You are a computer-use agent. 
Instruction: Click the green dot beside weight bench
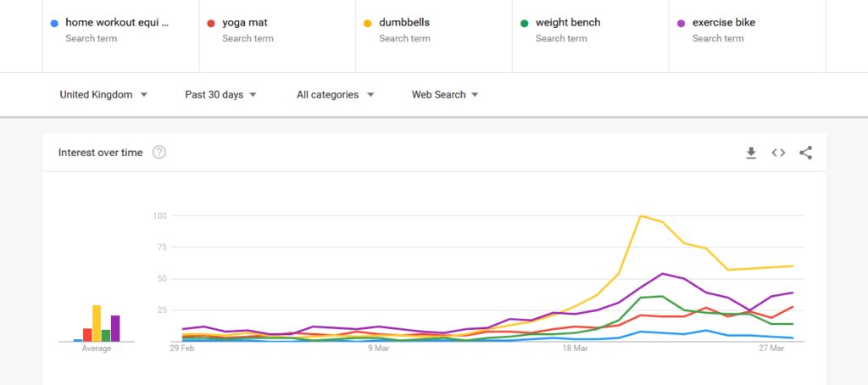pyautogui.click(x=525, y=24)
